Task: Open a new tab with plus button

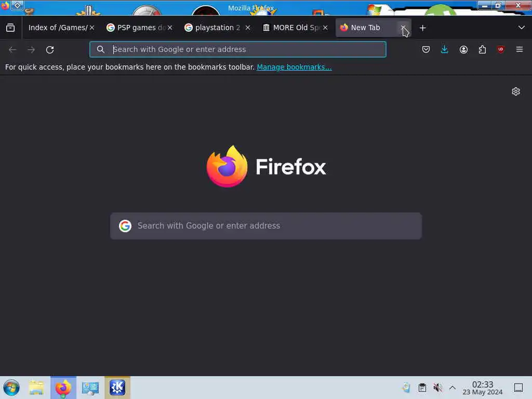Action: click(423, 28)
